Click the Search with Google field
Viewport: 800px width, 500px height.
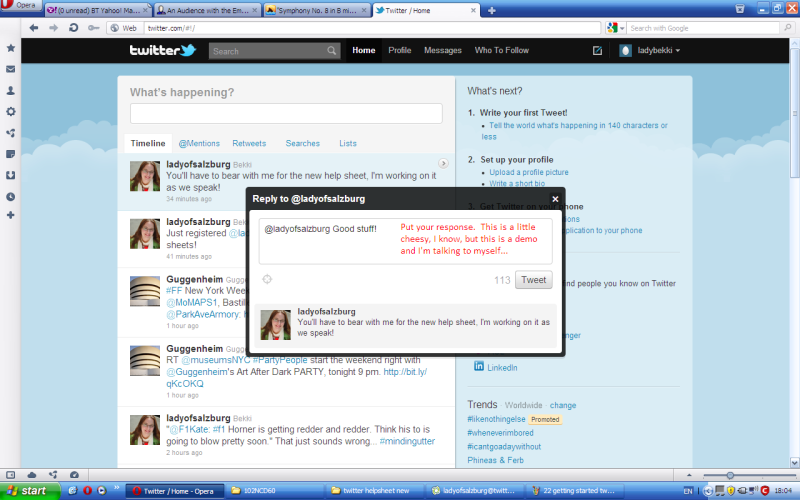click(x=704, y=28)
